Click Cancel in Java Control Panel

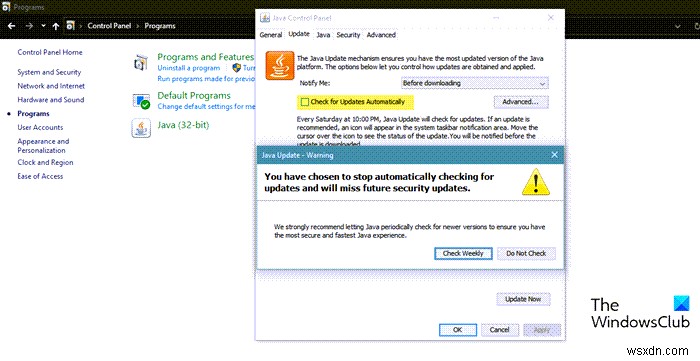point(499,330)
